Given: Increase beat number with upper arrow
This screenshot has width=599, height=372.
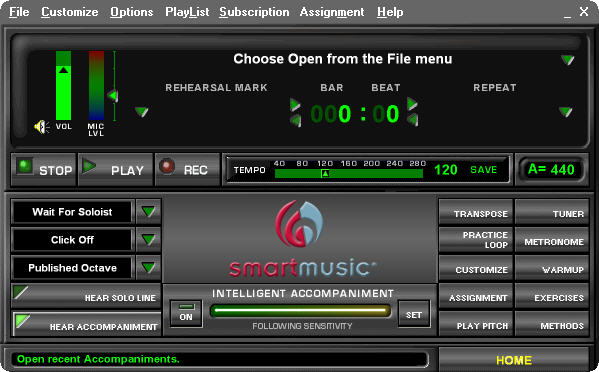Looking at the screenshot, I should pyautogui.click(x=412, y=104).
